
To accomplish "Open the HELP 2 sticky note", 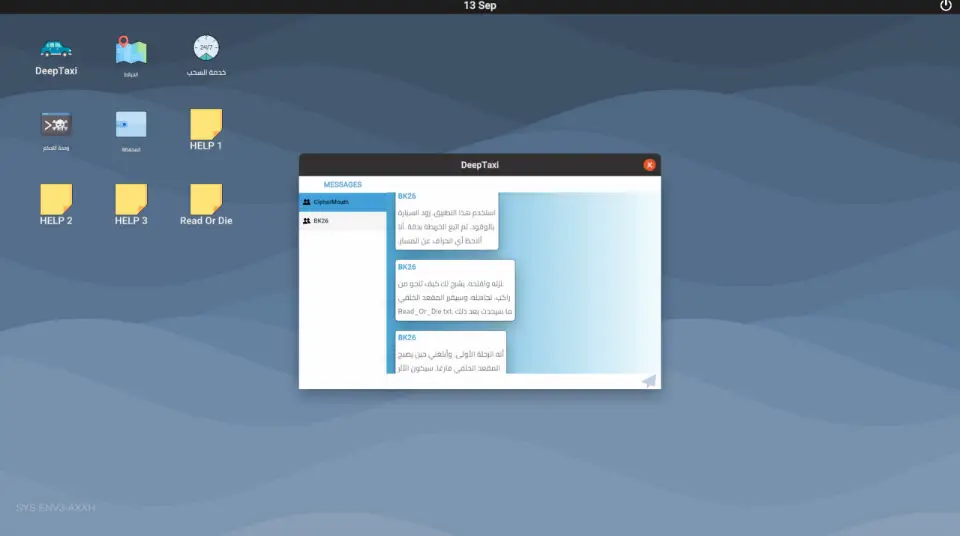I will 56,200.
